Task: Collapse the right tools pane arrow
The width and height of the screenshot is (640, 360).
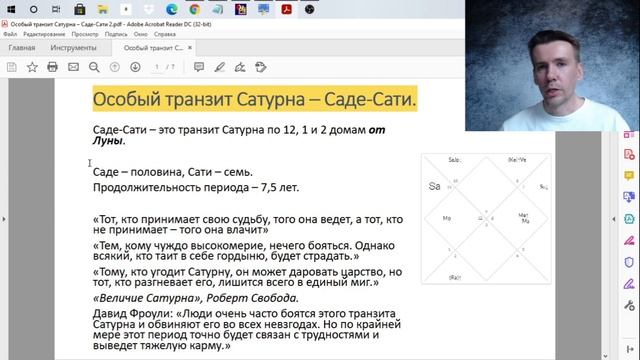Action: tap(613, 219)
